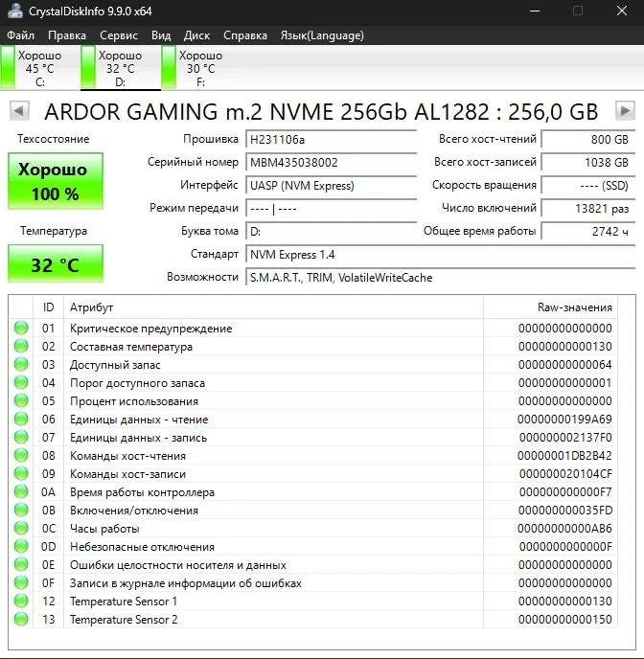Open the Вид menu
This screenshot has width=644, height=659.
click(161, 35)
